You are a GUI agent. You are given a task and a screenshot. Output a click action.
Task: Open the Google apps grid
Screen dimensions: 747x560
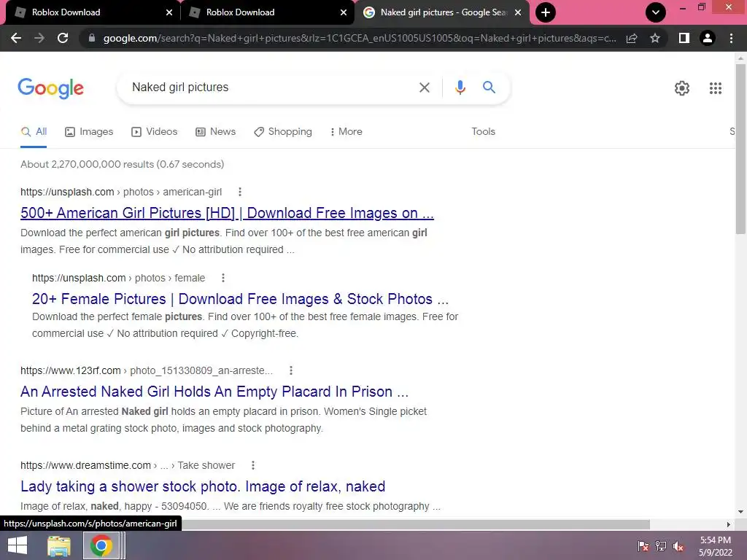pyautogui.click(x=715, y=88)
